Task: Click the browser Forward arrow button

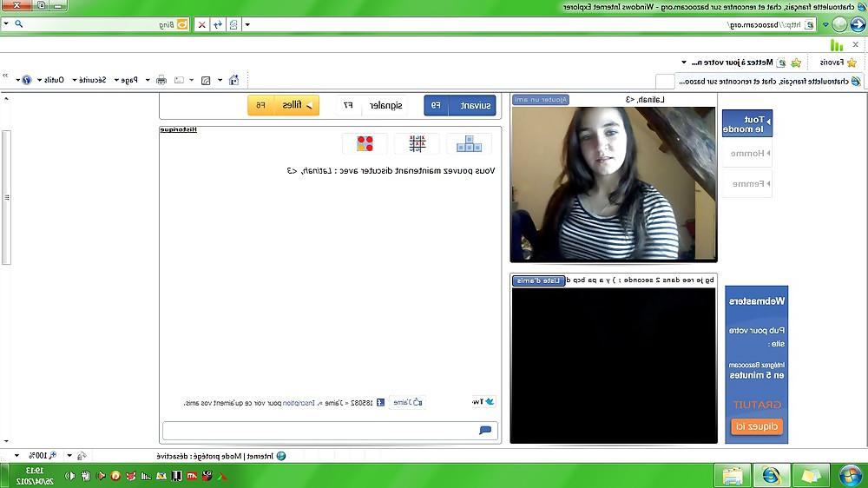Action: coord(839,24)
